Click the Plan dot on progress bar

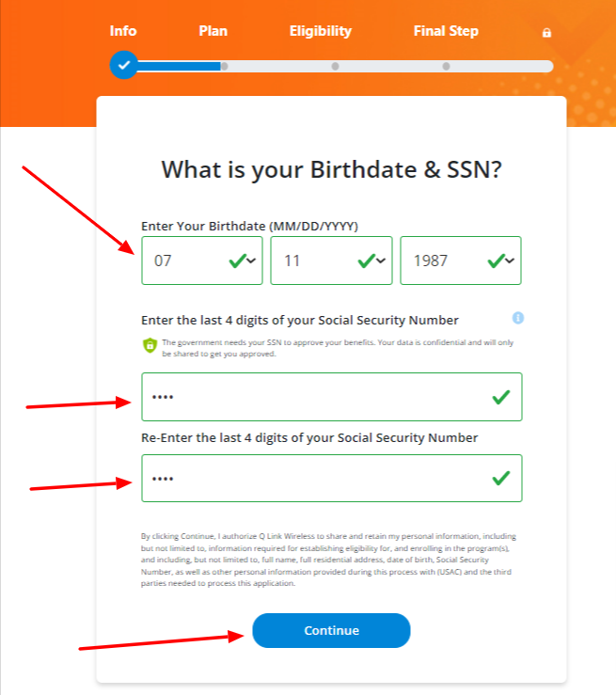[225, 66]
